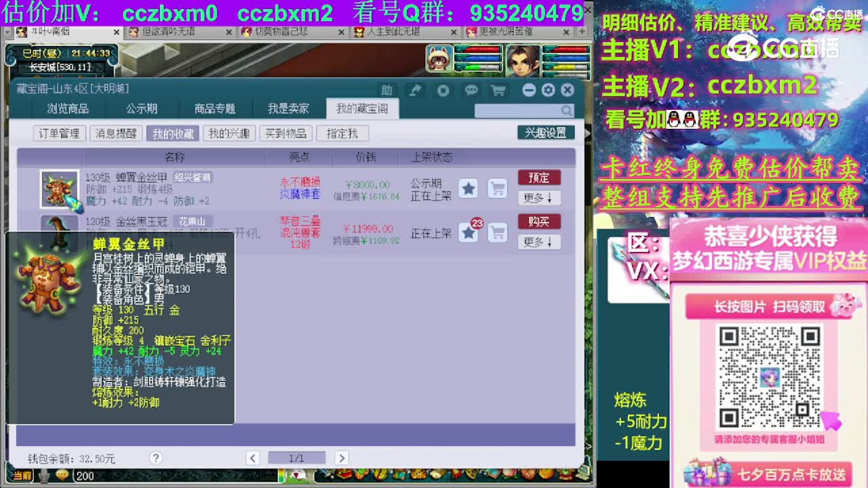Expand 更多 options for 金丝黑玉冠 row
This screenshot has height=488, width=868.
click(539, 241)
